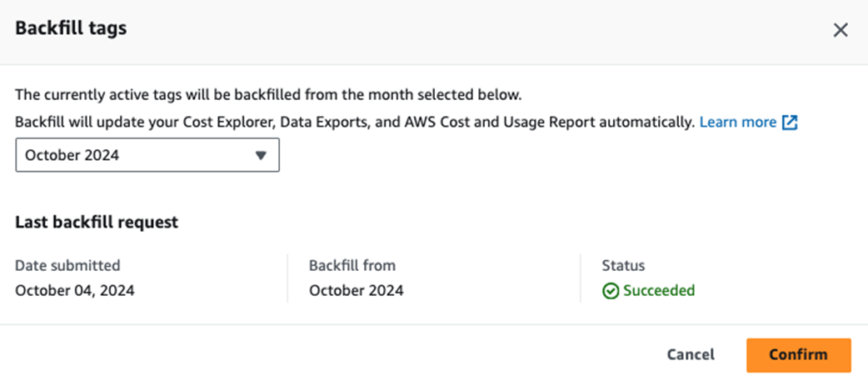
Task: Click the Status column label
Action: point(623,266)
